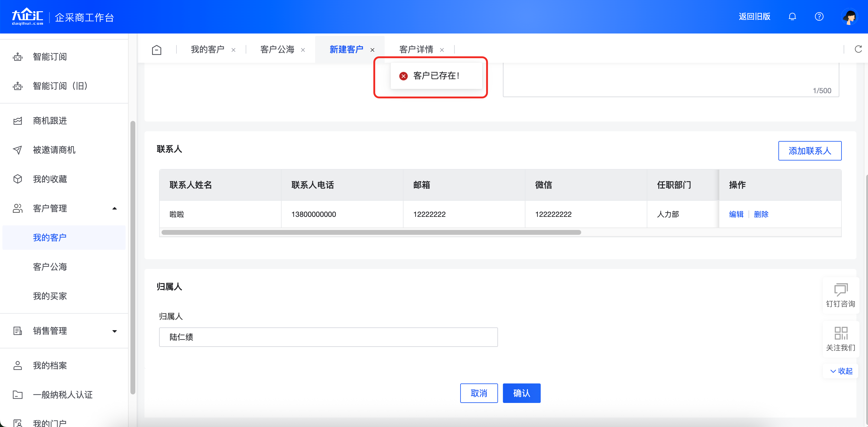868x427 pixels.
Task: Close the 客户公海 tab
Action: point(303,50)
